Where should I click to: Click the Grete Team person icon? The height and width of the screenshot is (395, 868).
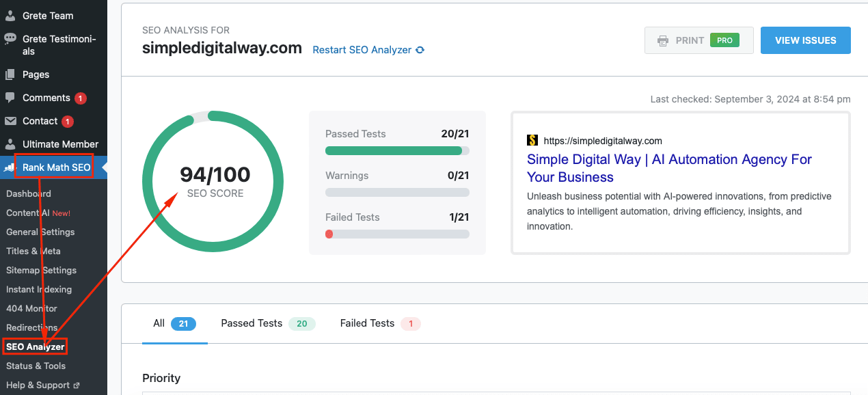[10, 16]
